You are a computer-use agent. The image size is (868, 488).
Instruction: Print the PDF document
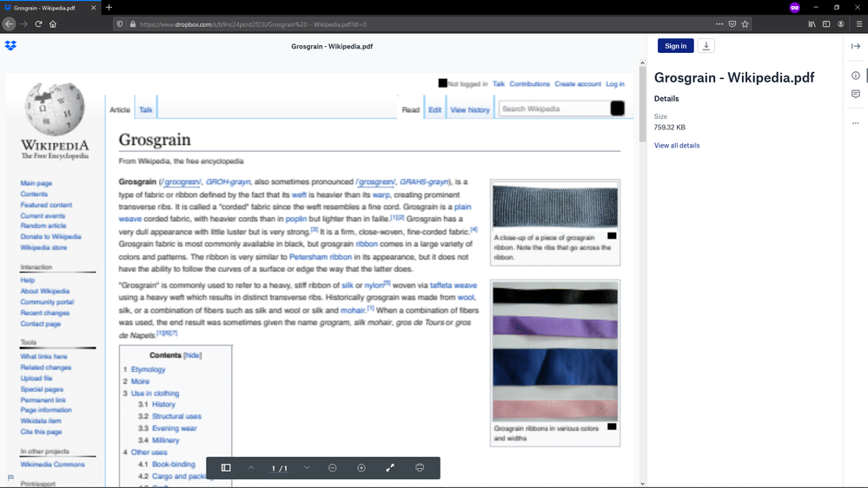click(420, 468)
